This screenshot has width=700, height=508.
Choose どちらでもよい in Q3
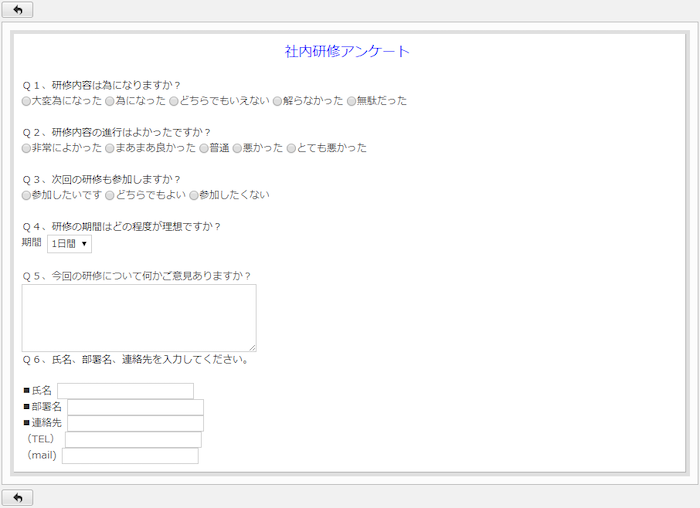110,195
